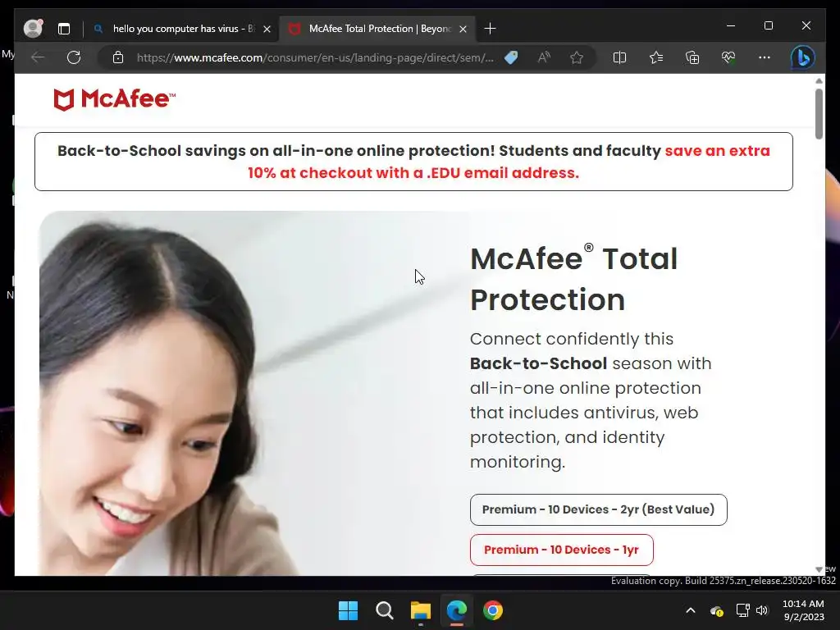This screenshot has height=630, width=840.
Task: Close the 'hello you computer has virus' tab
Action: coord(267,29)
